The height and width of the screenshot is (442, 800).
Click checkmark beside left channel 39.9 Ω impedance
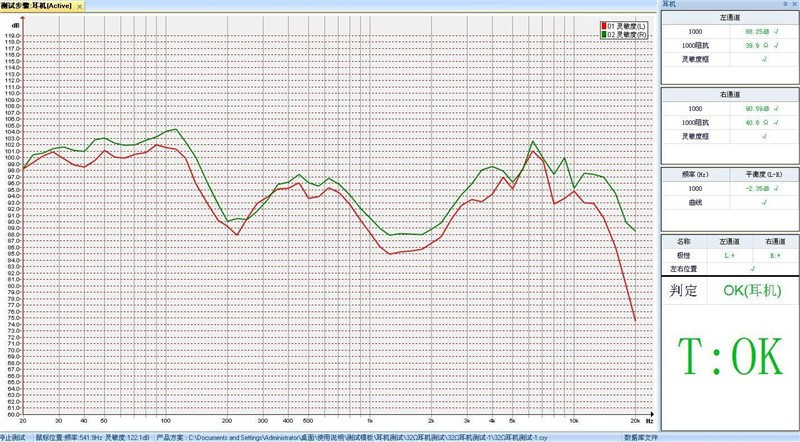[776, 46]
